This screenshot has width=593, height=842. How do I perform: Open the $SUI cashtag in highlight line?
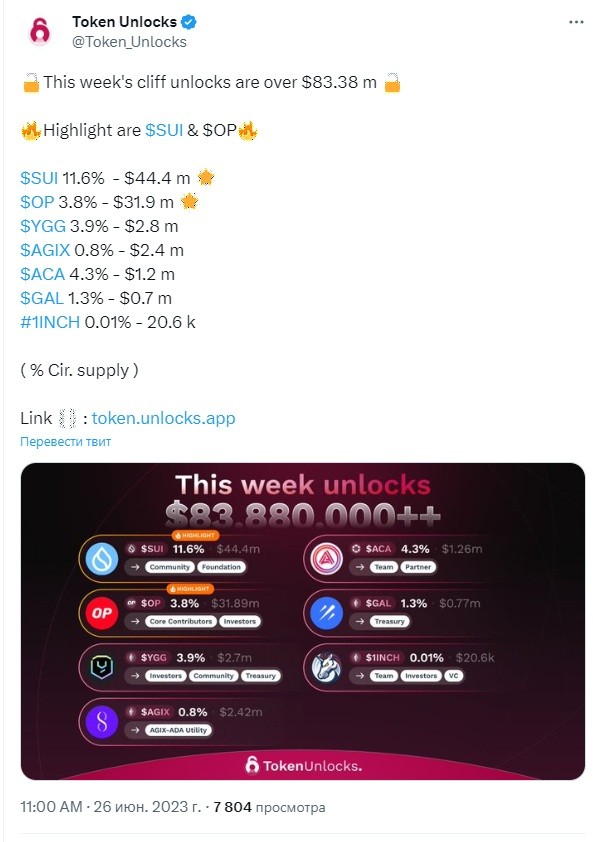coord(164,130)
